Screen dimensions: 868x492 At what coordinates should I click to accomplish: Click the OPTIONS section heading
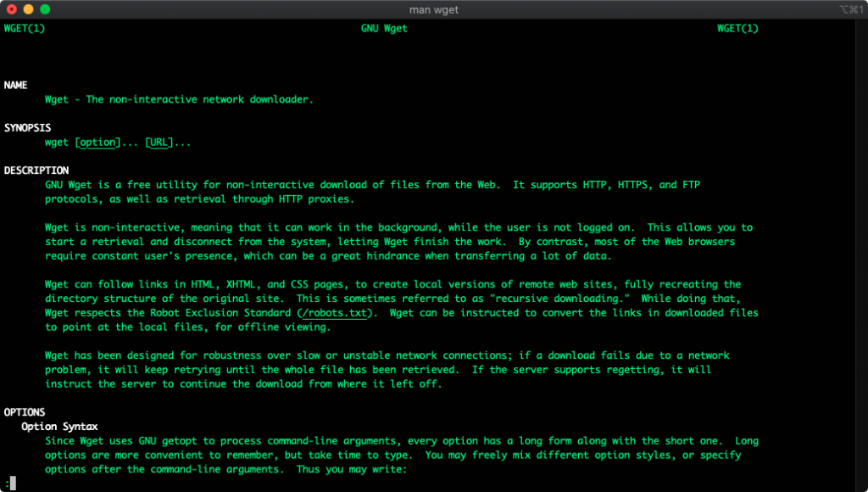25,412
